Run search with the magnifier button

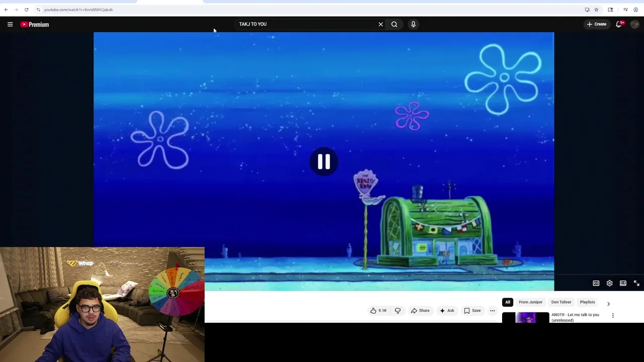pyautogui.click(x=394, y=24)
